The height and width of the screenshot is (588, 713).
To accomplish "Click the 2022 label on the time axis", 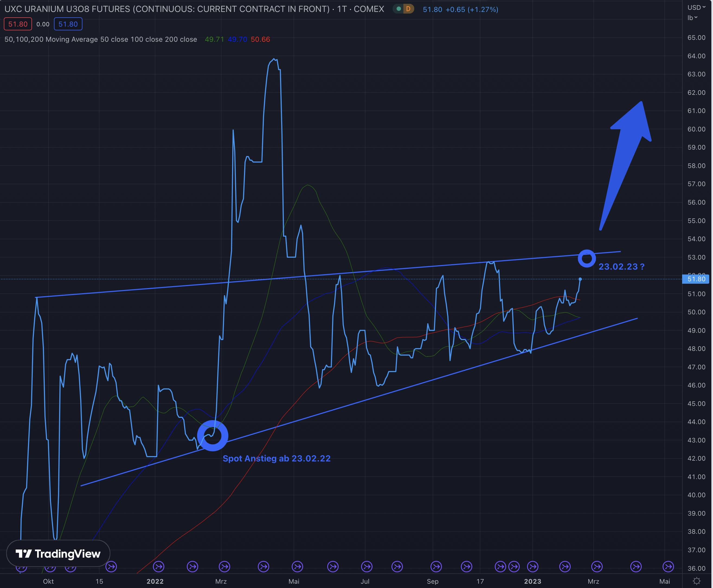I will coord(155,581).
